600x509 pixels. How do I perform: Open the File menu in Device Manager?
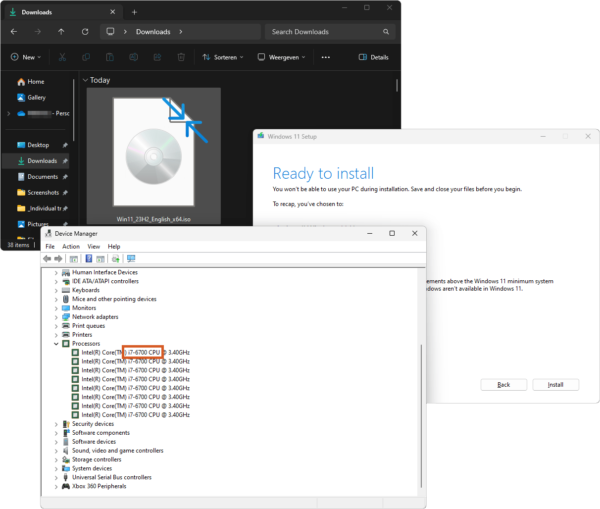click(x=50, y=246)
